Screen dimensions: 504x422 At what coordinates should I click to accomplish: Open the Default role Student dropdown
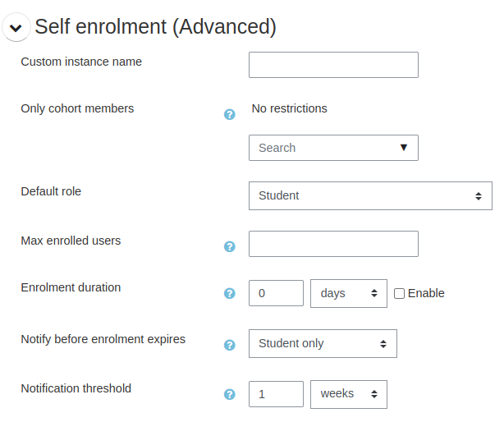coord(370,196)
